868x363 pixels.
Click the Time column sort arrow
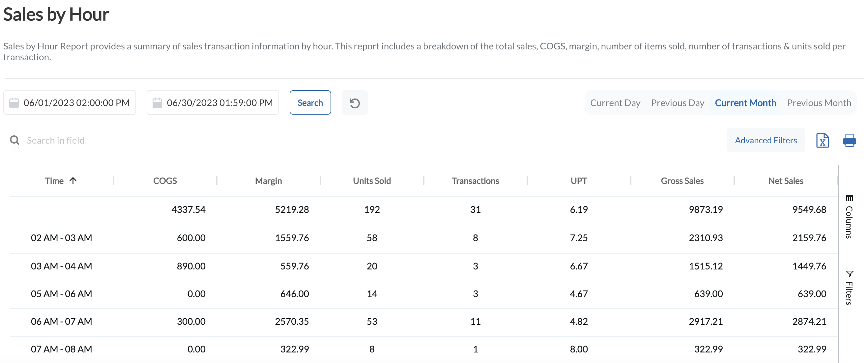(x=73, y=181)
